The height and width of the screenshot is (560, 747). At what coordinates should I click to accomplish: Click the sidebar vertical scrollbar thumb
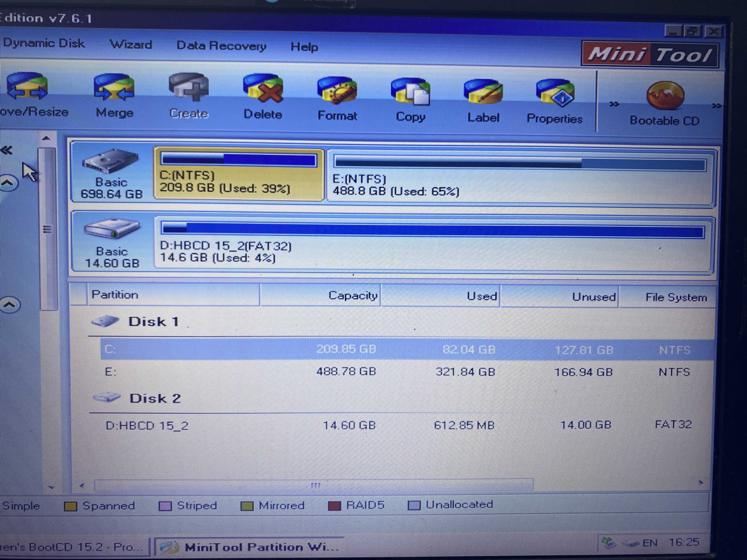pos(48,229)
